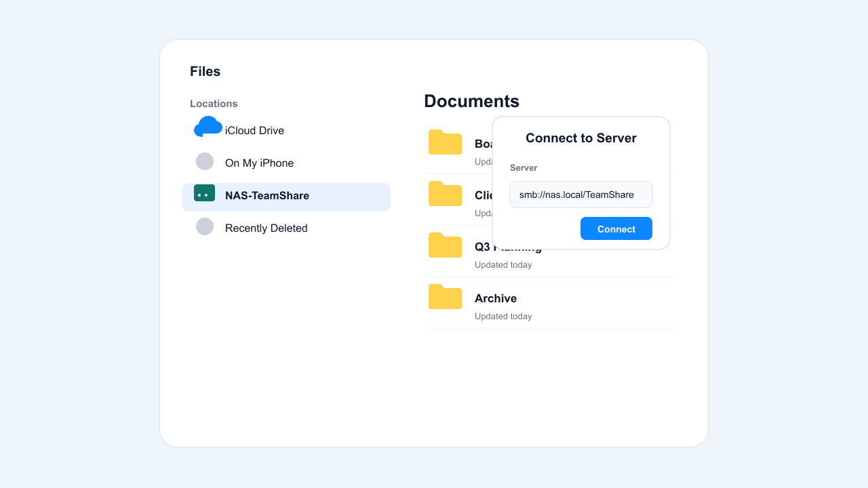Select iCloud Drive location
Screen dimensions: 868x488
[286, 131]
